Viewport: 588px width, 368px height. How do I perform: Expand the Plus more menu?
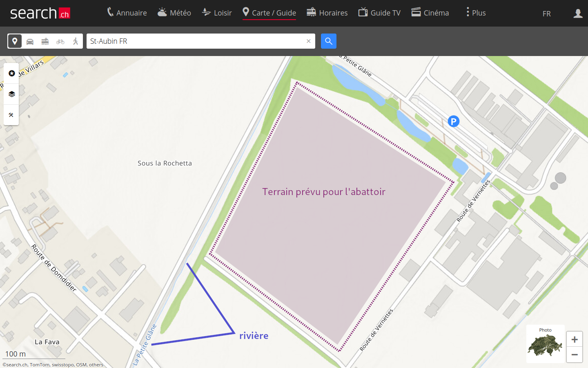(476, 13)
